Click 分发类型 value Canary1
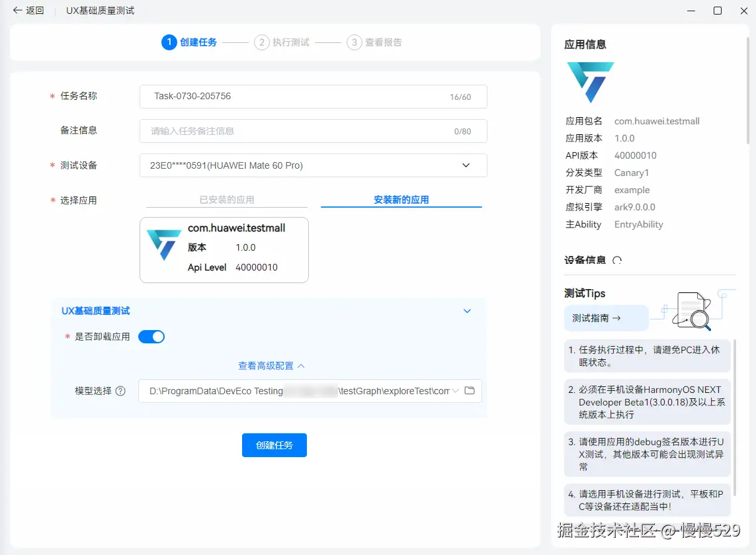 [x=631, y=173]
